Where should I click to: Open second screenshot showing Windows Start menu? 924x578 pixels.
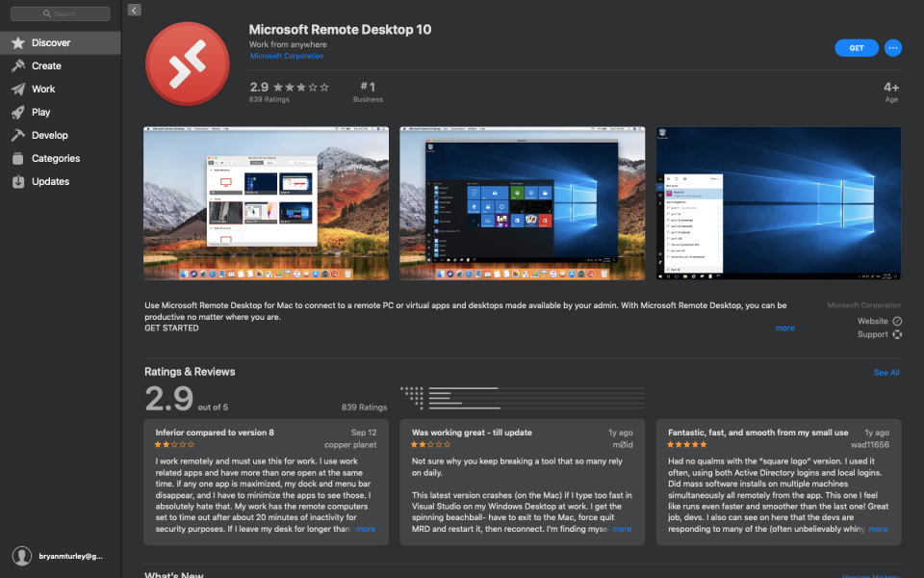pos(522,203)
